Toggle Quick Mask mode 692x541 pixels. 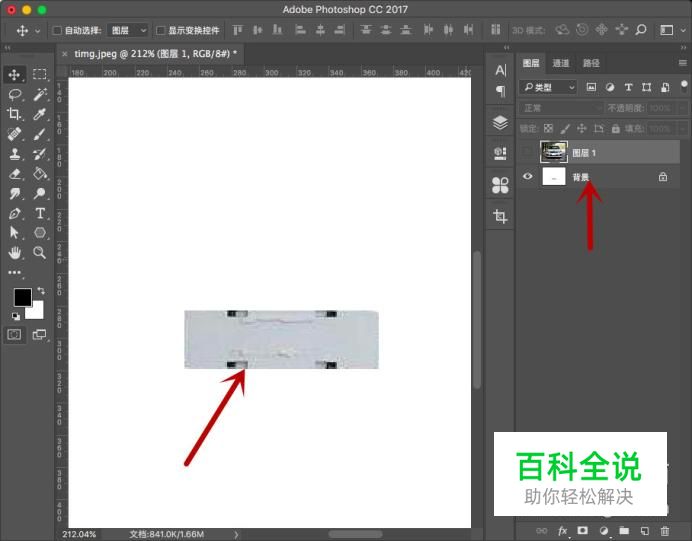(14, 334)
